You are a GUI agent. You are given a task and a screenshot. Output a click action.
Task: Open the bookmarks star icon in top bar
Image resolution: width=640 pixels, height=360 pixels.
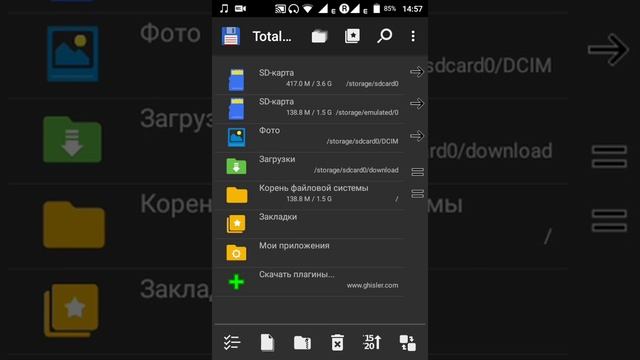click(352, 36)
